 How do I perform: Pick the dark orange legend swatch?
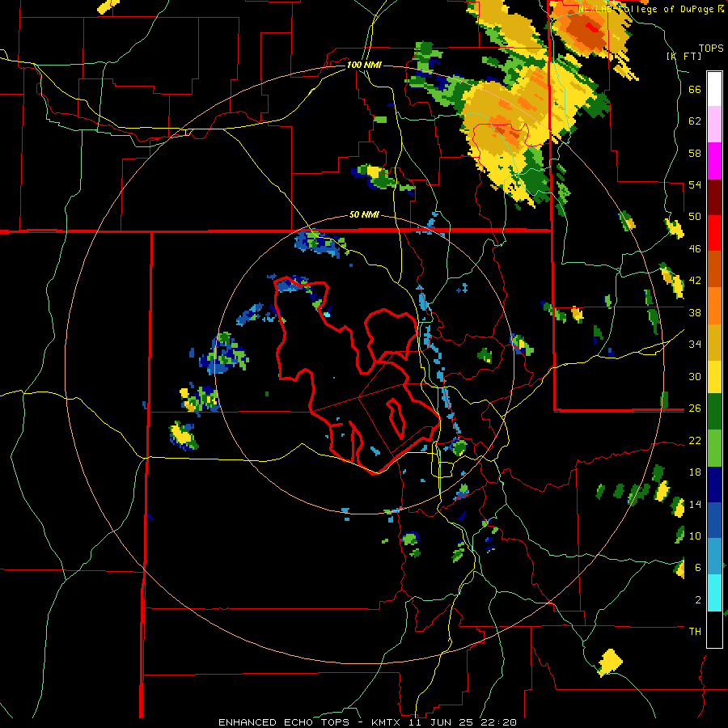pyautogui.click(x=714, y=269)
